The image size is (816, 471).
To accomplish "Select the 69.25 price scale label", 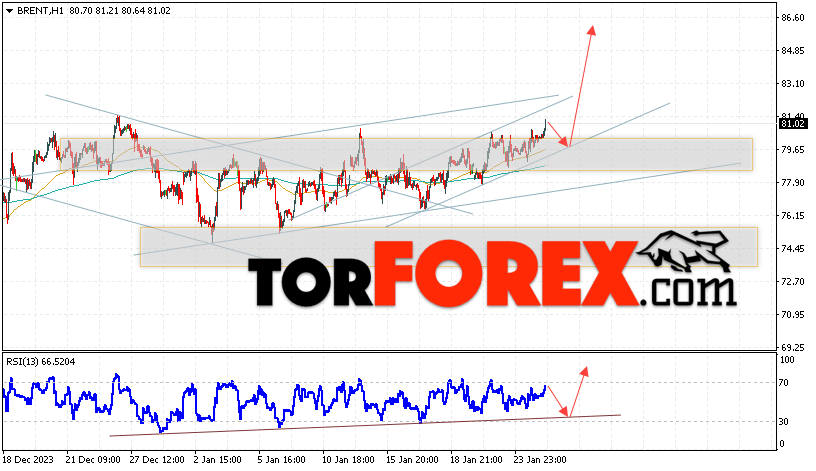I will click(x=793, y=347).
